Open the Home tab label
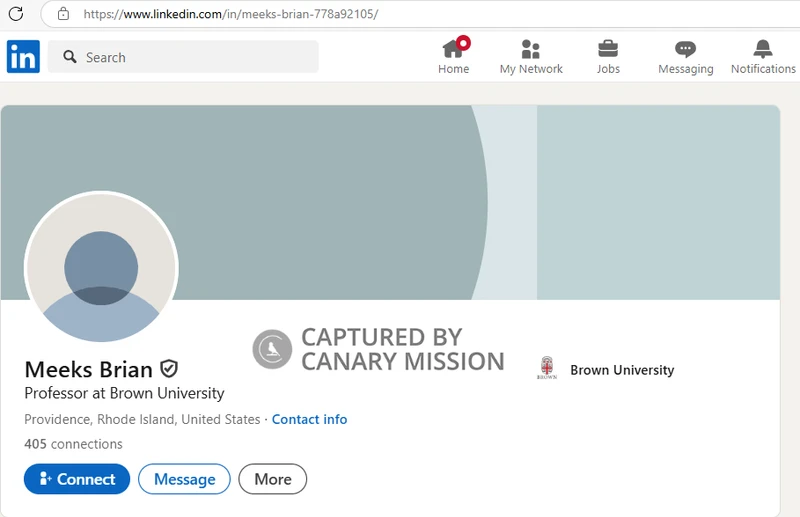The width and height of the screenshot is (800, 517). click(x=454, y=69)
